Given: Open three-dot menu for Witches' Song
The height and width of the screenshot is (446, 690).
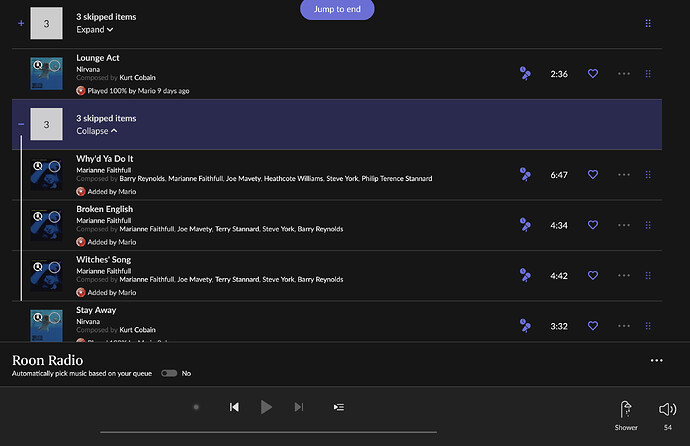Looking at the screenshot, I should coord(624,276).
